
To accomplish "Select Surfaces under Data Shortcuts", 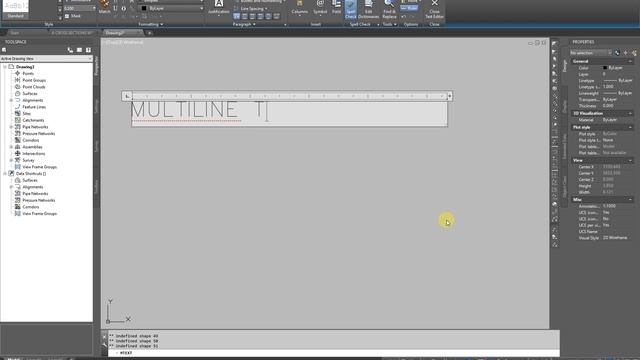I will click(x=30, y=180).
